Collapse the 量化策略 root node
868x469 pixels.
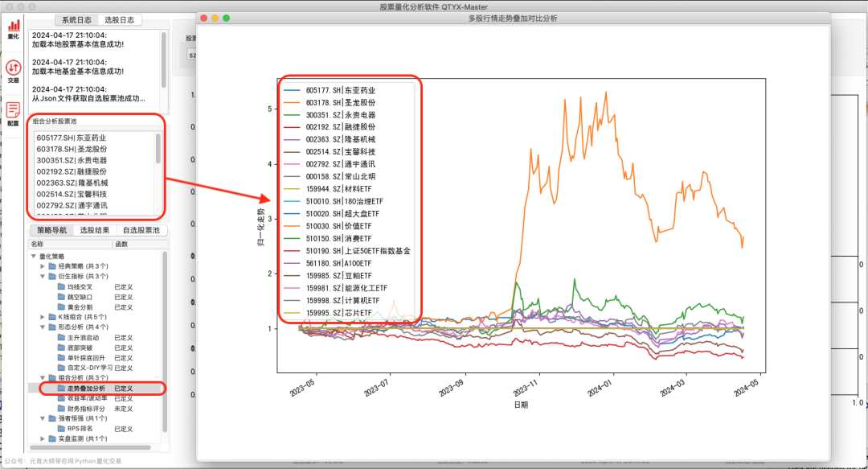pos(34,256)
